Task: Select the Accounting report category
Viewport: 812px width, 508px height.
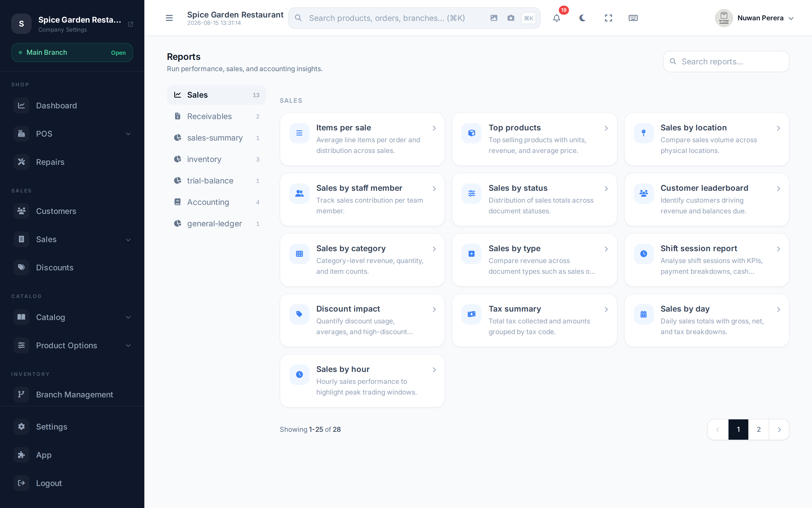Action: click(217, 202)
